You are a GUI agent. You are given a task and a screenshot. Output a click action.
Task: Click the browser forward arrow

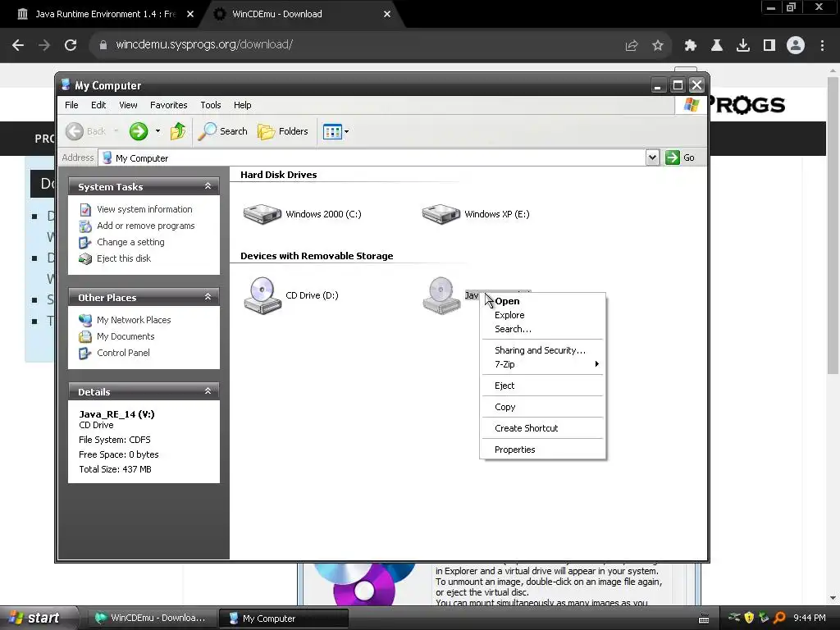click(44, 45)
